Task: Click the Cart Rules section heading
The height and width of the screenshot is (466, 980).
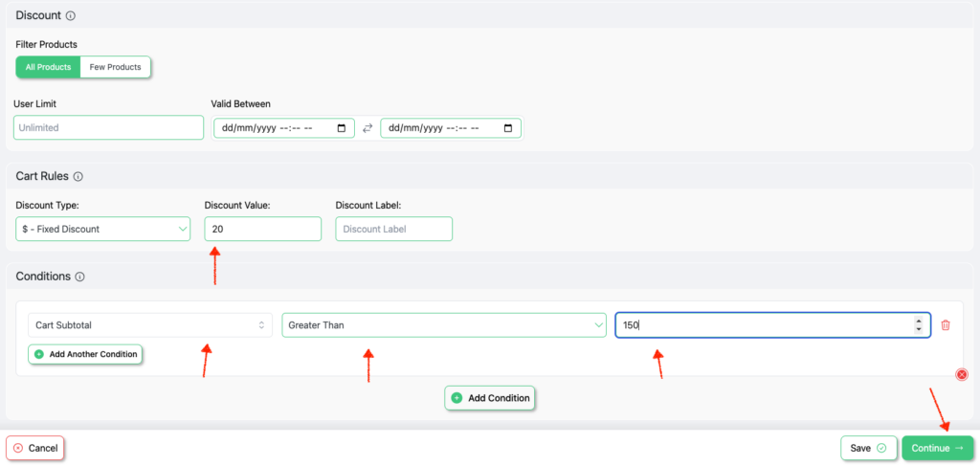Action: pos(42,176)
